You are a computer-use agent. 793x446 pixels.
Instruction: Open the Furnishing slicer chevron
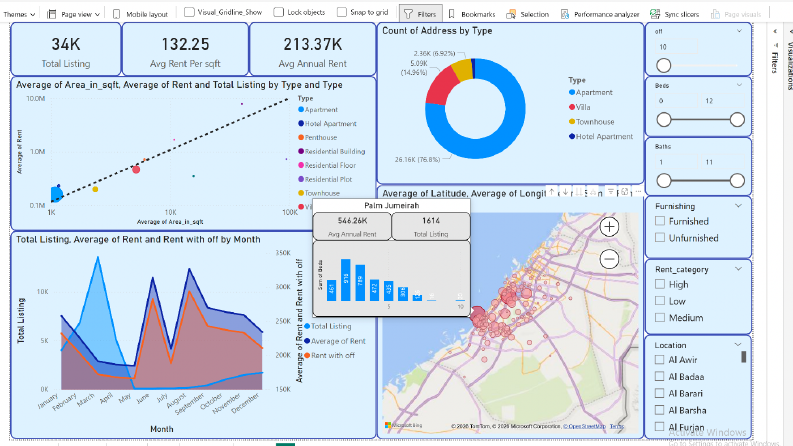click(738, 206)
